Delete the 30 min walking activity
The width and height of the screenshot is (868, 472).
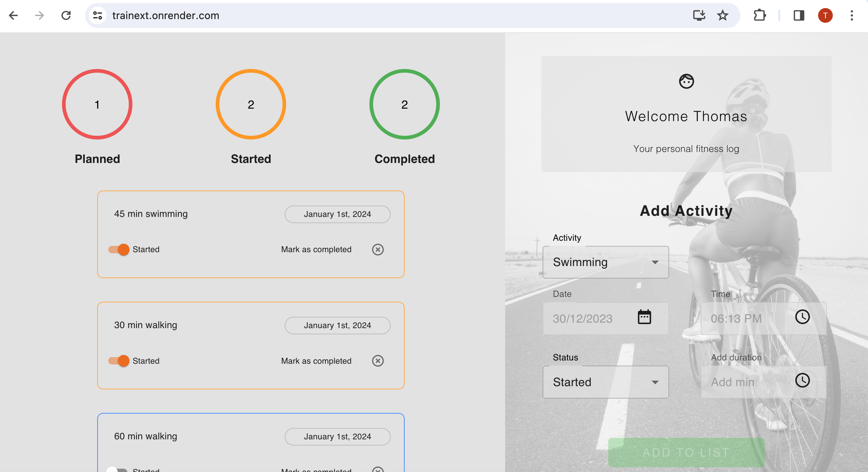coord(378,361)
